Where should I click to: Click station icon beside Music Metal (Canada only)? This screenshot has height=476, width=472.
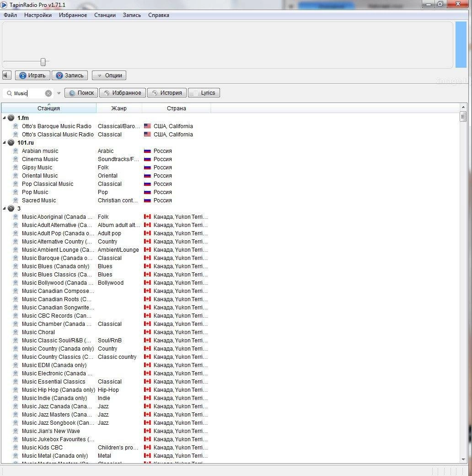[16, 455]
